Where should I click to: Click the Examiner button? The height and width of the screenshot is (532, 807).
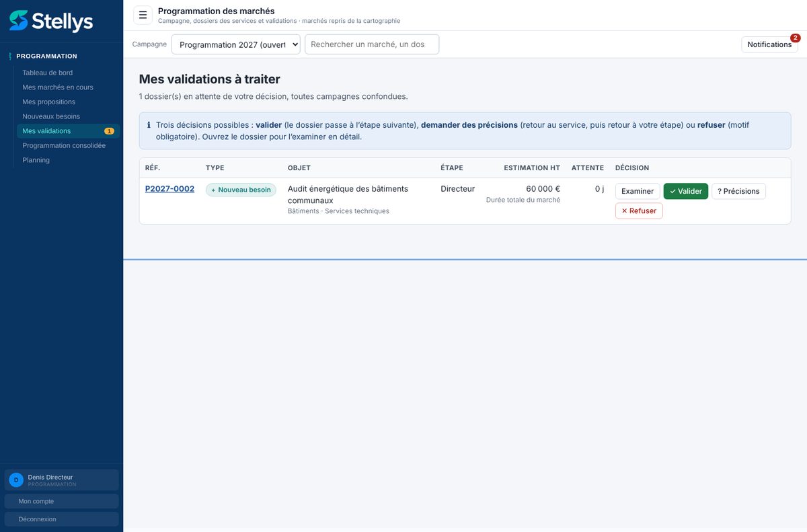(x=638, y=191)
